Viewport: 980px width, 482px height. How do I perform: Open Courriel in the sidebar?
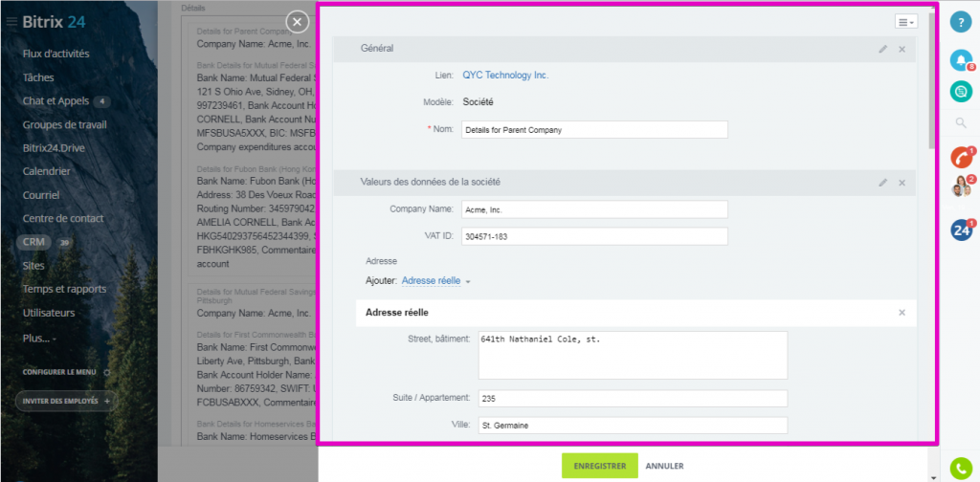[40, 195]
